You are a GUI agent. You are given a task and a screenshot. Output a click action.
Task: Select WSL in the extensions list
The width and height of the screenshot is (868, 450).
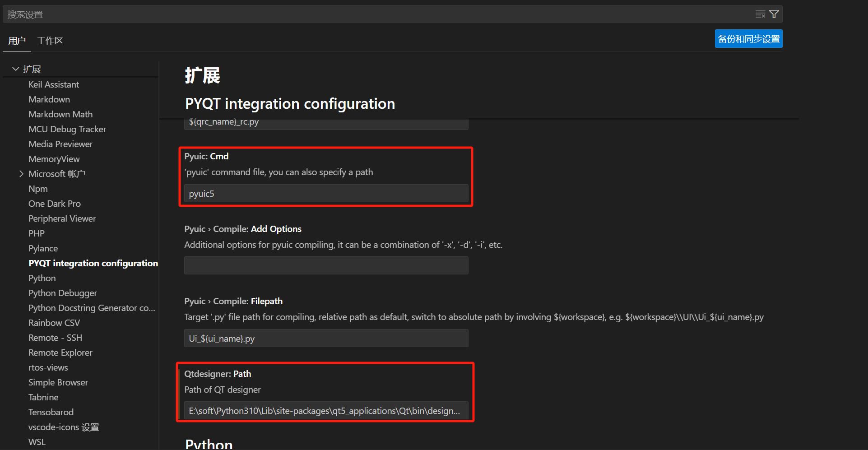tap(37, 442)
